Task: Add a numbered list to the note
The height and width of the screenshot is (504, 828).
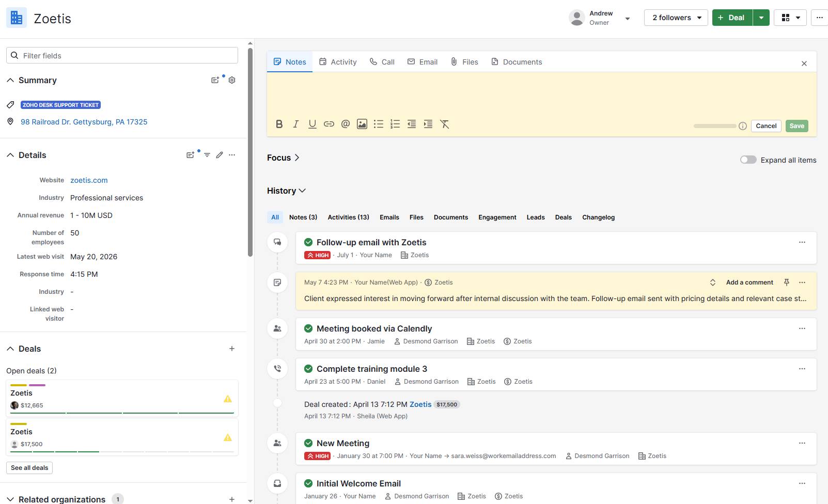Action: (x=395, y=124)
